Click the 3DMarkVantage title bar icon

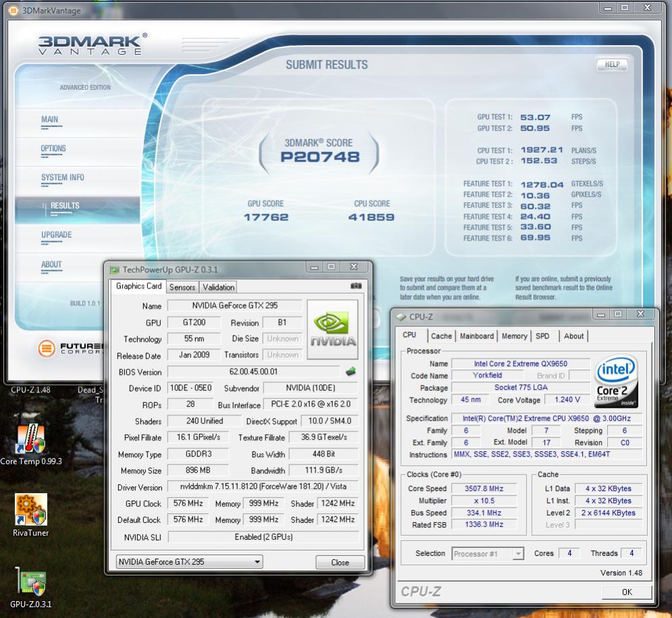click(x=14, y=10)
